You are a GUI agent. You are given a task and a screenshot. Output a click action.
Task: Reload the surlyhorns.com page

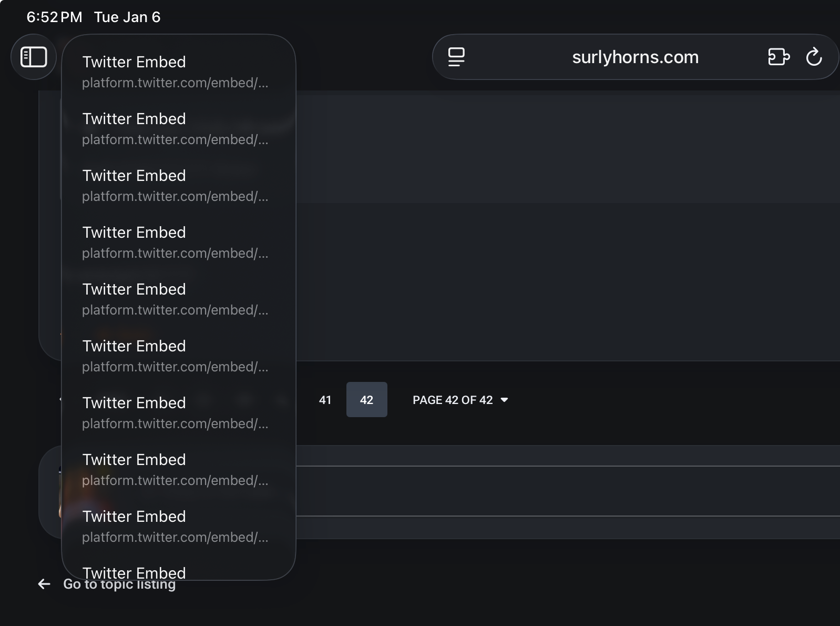click(814, 57)
